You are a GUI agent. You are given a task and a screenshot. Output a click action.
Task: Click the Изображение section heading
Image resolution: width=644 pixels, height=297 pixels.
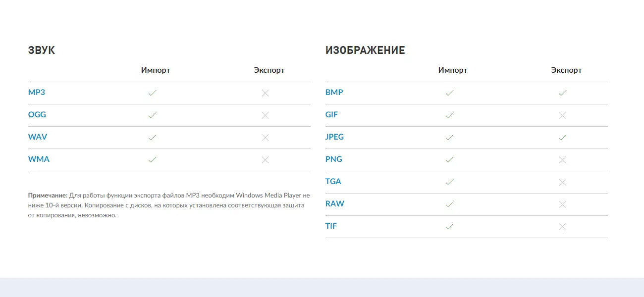(x=365, y=50)
